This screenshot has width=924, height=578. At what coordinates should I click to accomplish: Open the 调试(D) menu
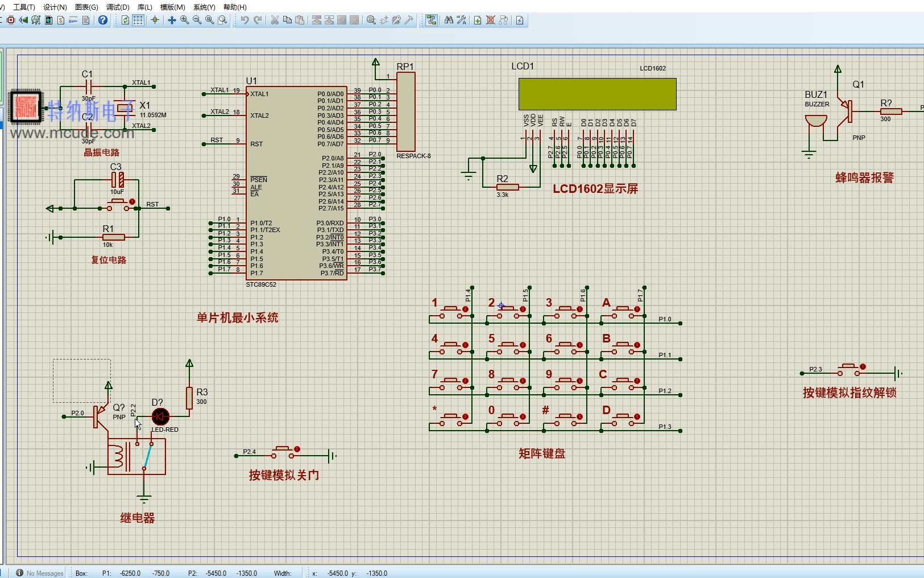(x=118, y=7)
